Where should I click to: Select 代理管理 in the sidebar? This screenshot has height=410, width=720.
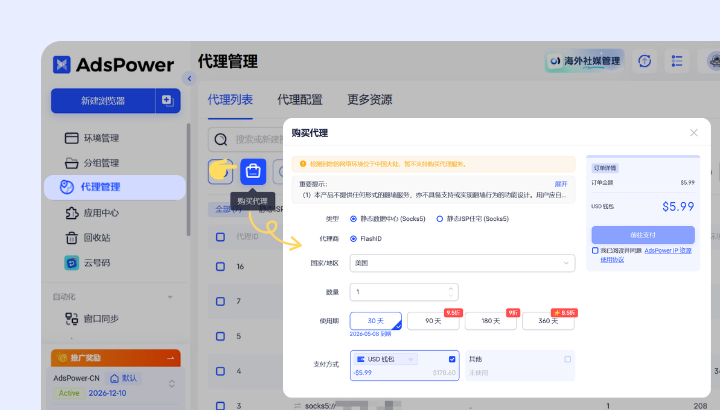115,187
